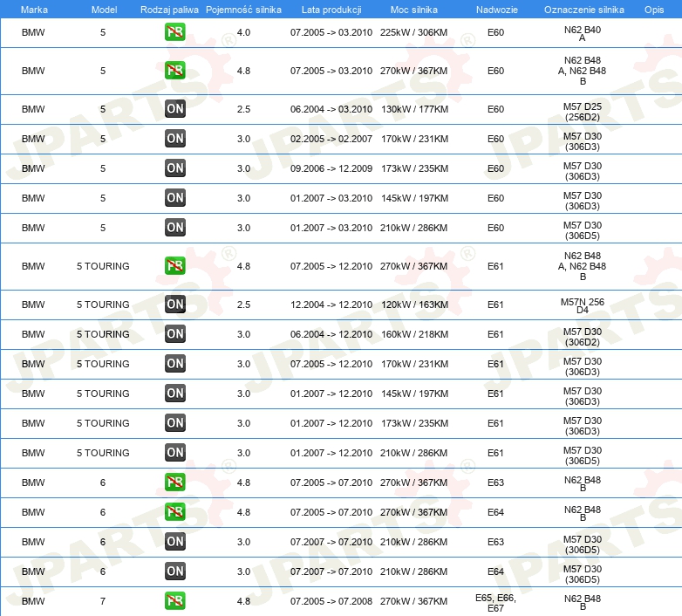
Task: Click the PB petrol icon in the 4.0 engine row
Action: click(x=175, y=32)
